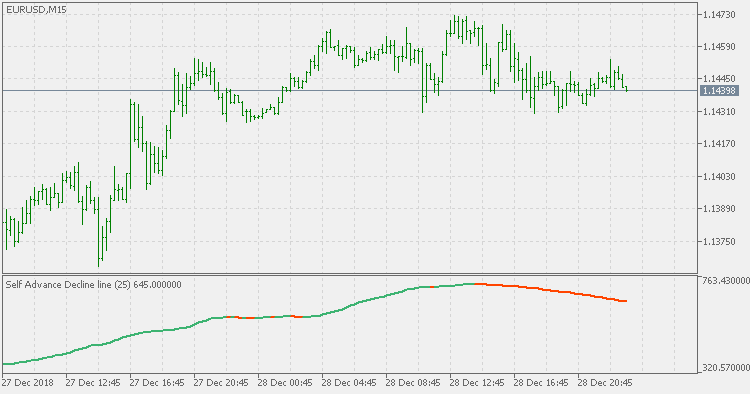Click the end of the orange-red indicator line

point(625,301)
